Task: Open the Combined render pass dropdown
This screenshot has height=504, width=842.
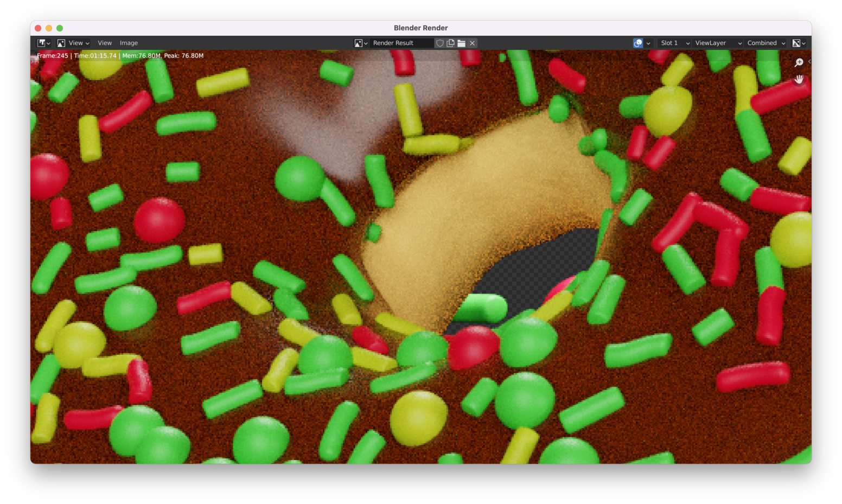Action: pyautogui.click(x=766, y=43)
